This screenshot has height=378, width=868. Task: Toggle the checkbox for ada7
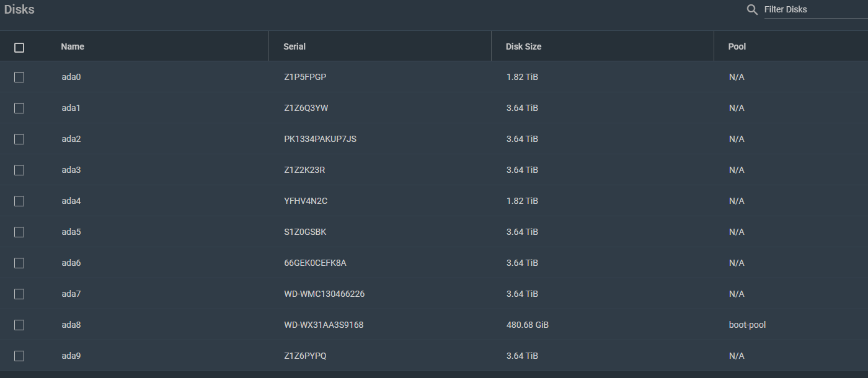tap(19, 294)
